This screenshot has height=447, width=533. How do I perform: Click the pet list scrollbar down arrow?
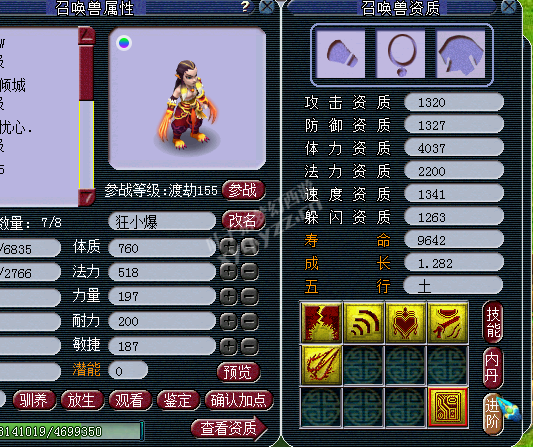point(86,197)
